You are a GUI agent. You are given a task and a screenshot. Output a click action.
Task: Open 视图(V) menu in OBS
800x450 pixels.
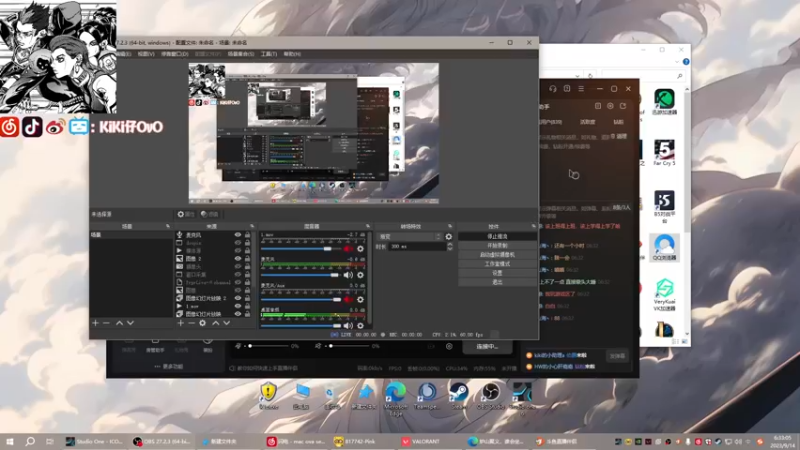[145, 54]
